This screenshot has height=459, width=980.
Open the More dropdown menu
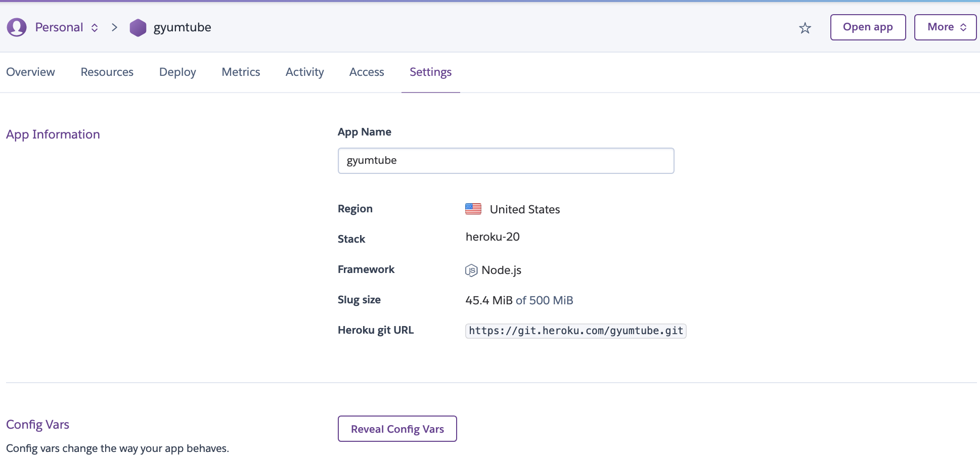[x=945, y=27]
